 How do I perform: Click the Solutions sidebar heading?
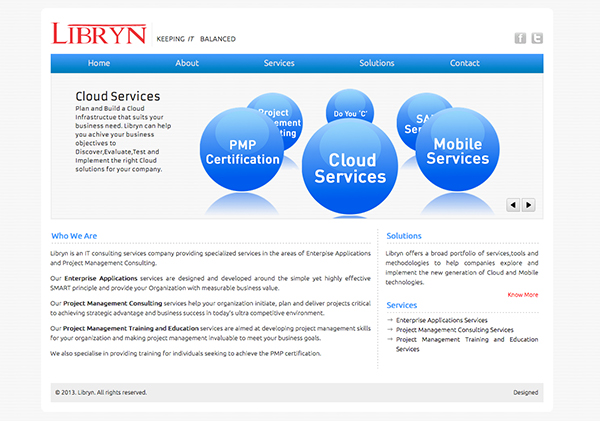(404, 236)
